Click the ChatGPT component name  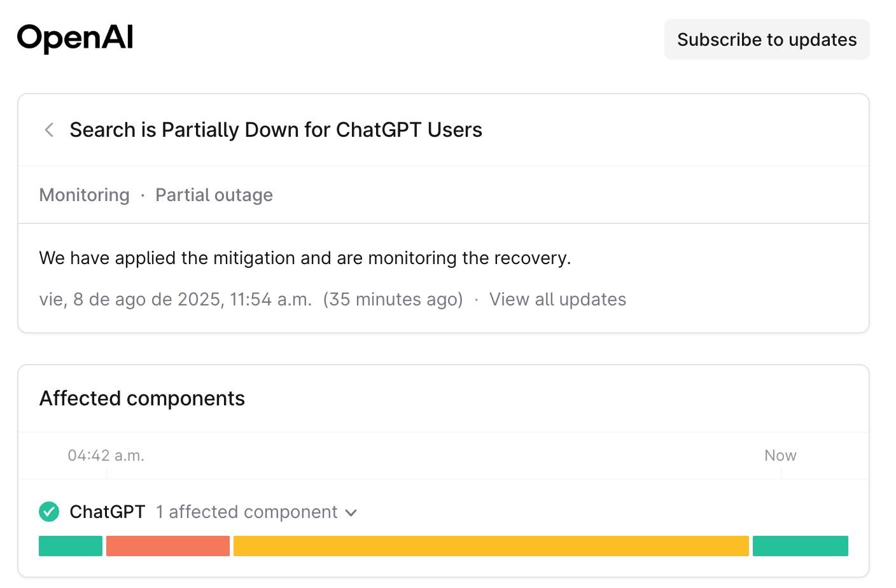click(108, 512)
